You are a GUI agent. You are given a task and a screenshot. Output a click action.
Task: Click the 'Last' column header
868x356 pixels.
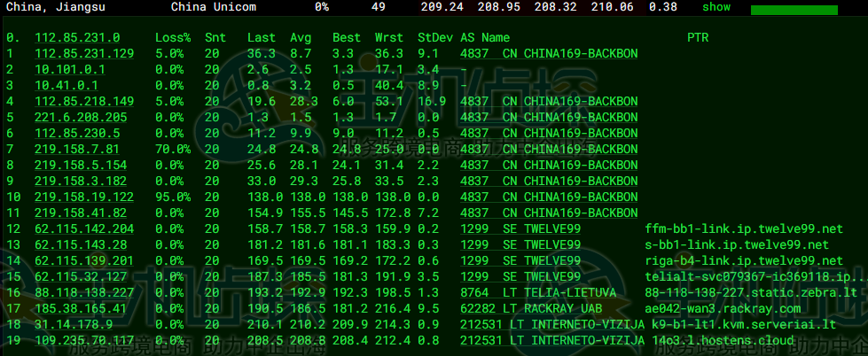click(262, 37)
